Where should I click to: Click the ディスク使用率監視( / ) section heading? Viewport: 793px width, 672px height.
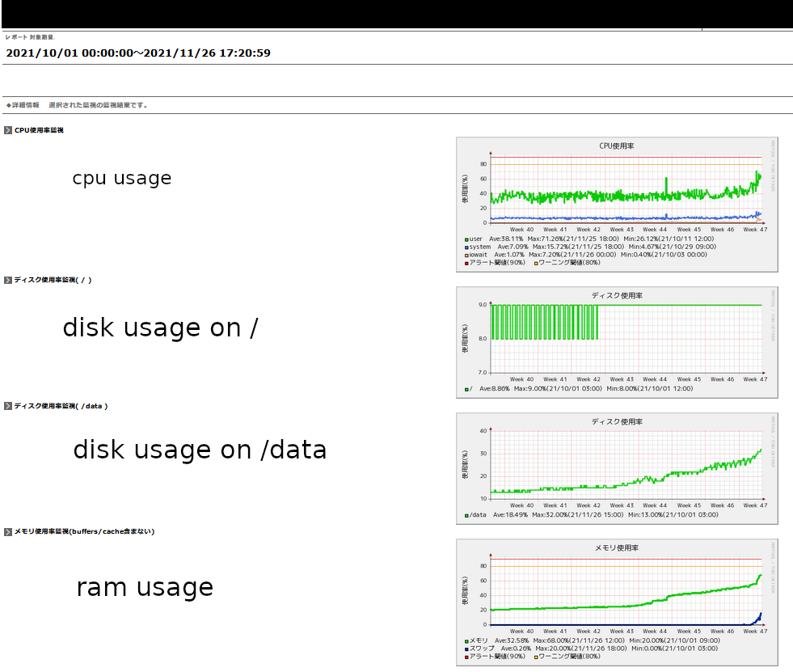click(x=53, y=280)
